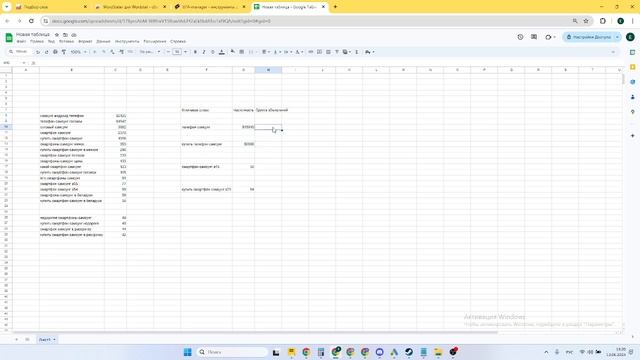Viewport: 640px width, 360px height.
Task: Open the 123 number format menu
Action: click(131, 52)
